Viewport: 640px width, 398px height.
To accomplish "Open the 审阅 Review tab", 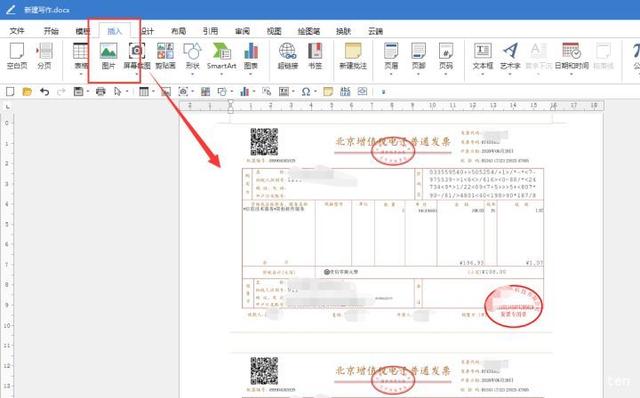I will [x=242, y=31].
